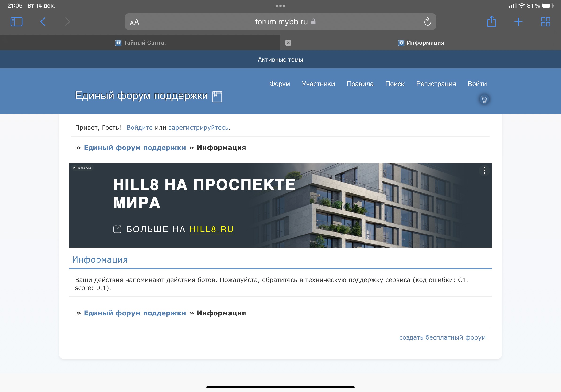The height and width of the screenshot is (392, 561).
Task: Click the HILL8.RU ad link
Action: tap(212, 229)
